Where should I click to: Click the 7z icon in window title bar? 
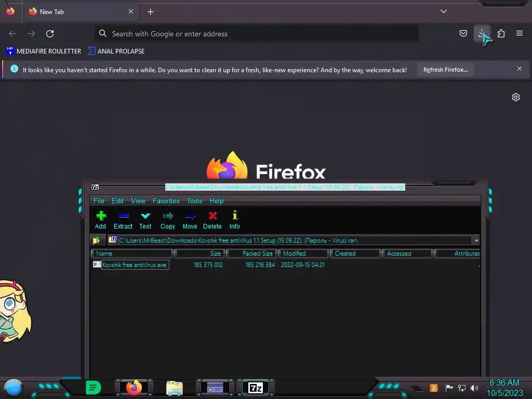point(96,187)
